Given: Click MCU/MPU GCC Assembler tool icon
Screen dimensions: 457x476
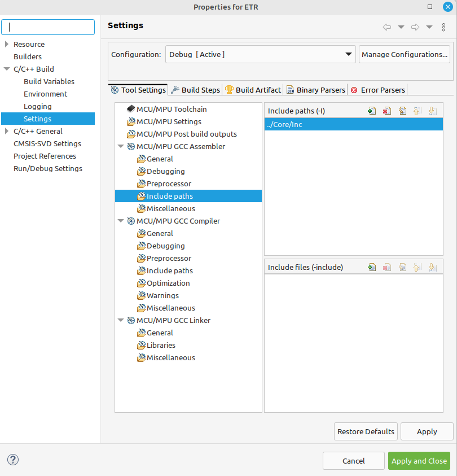Looking at the screenshot, I should coord(131,146).
